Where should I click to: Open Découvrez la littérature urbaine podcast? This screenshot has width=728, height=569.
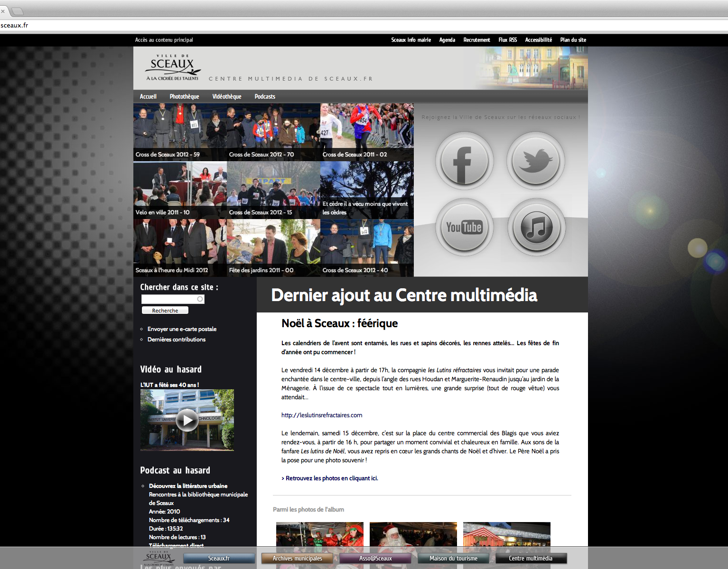188,486
